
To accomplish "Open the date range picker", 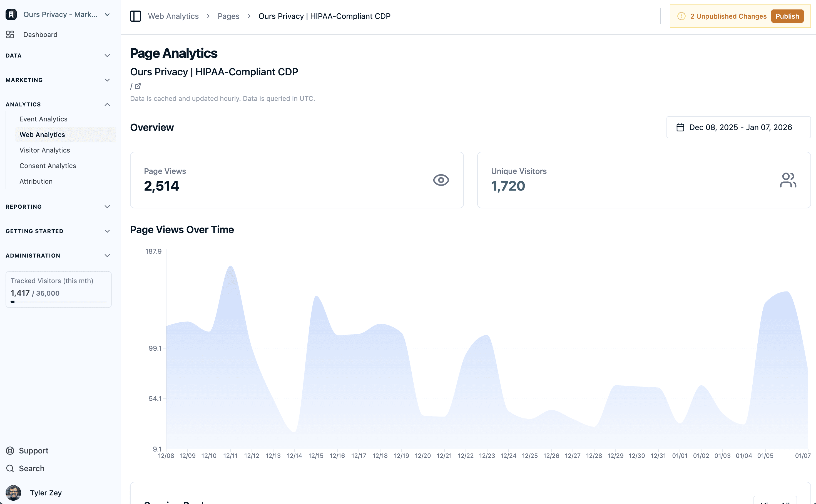I will [738, 127].
